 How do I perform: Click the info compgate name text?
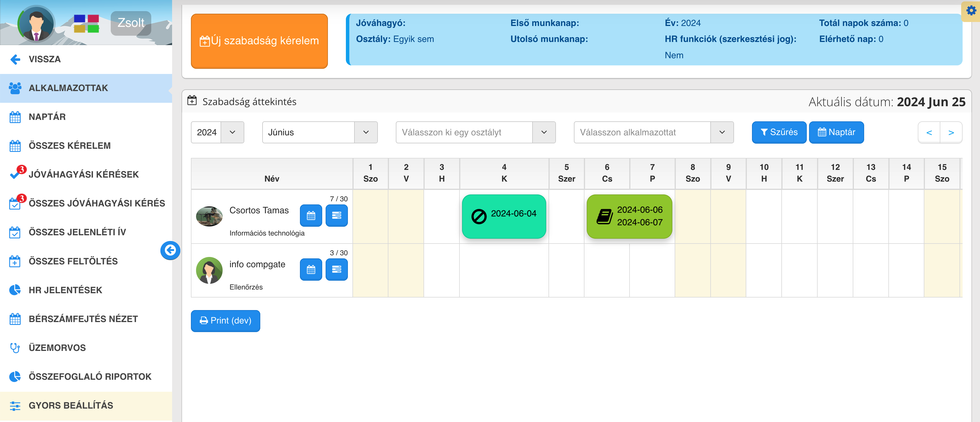pos(257,264)
